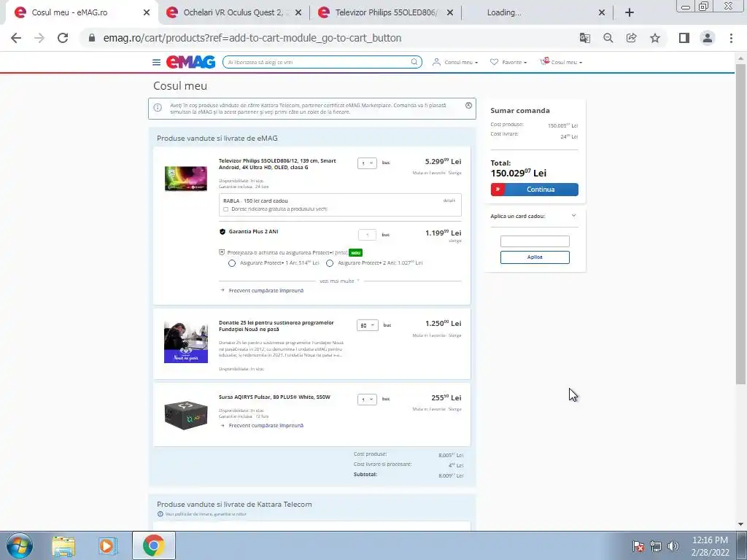Switch to the Ochelari VR Oculus Quest tab
This screenshot has height=560, width=747.
click(x=233, y=13)
